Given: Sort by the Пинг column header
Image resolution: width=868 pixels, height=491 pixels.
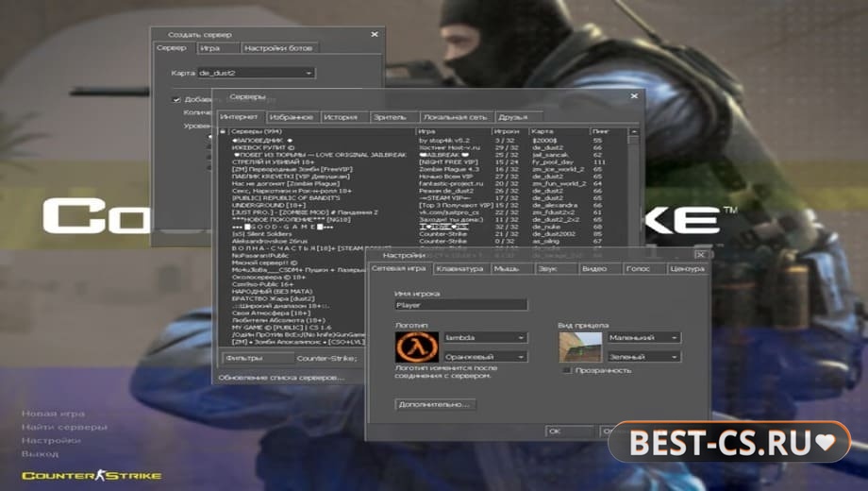Looking at the screenshot, I should click(609, 131).
